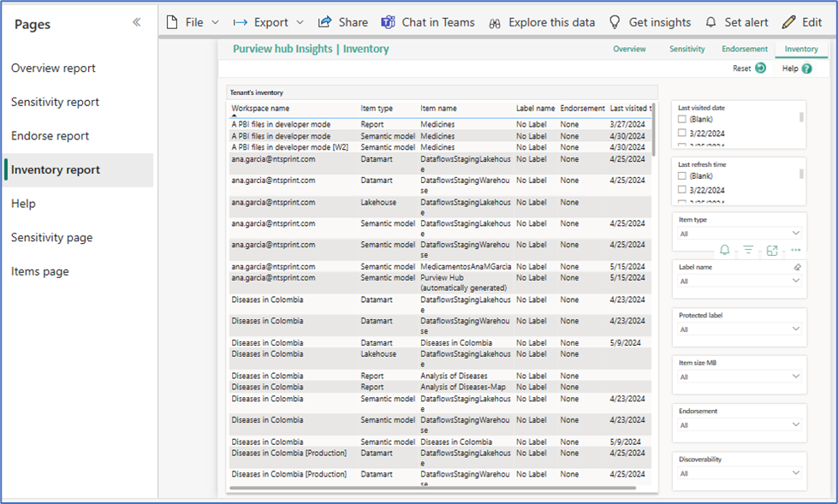Click the 'A PBI files in developer mode [W2]' cell
838x504 pixels.
289,147
